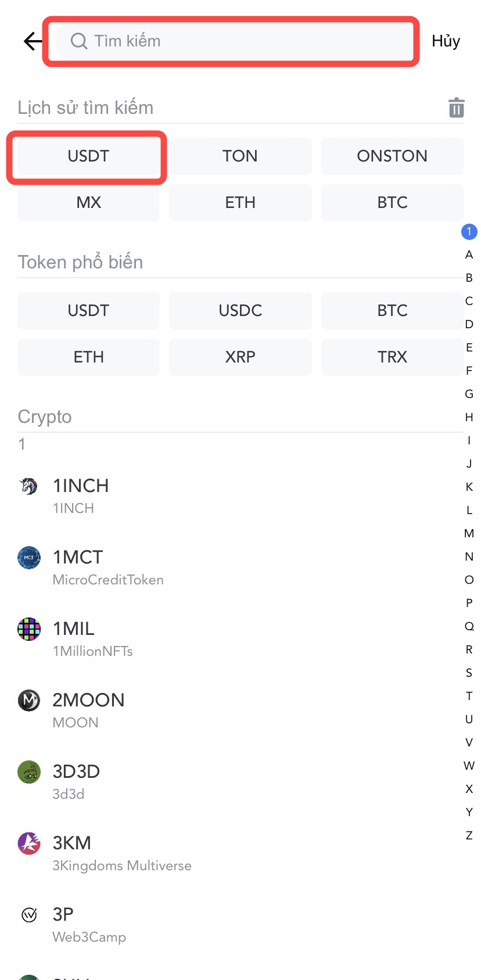The width and height of the screenshot is (481, 980).
Task: Tap the 1INCH unicorn logo icon
Action: (28, 486)
